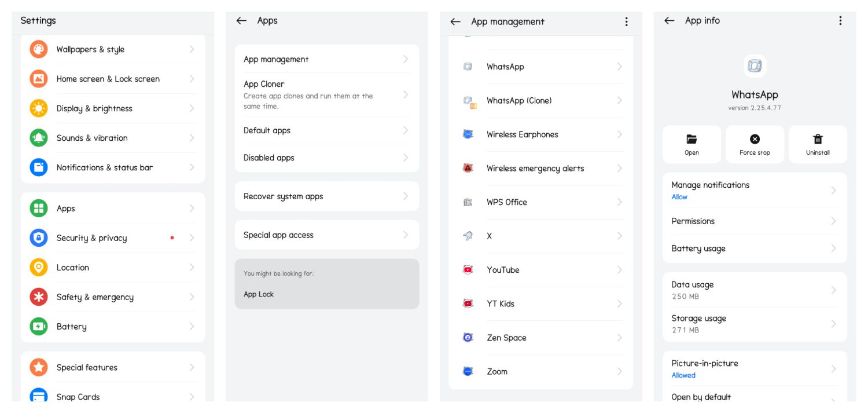Open the Battery usage row chevron
The image size is (868, 413).
click(833, 248)
